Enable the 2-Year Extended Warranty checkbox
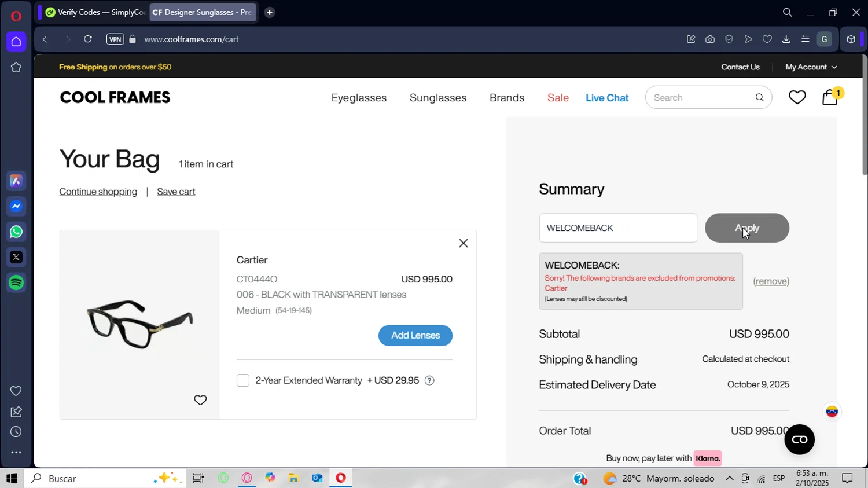The height and width of the screenshot is (488, 868). point(243,380)
